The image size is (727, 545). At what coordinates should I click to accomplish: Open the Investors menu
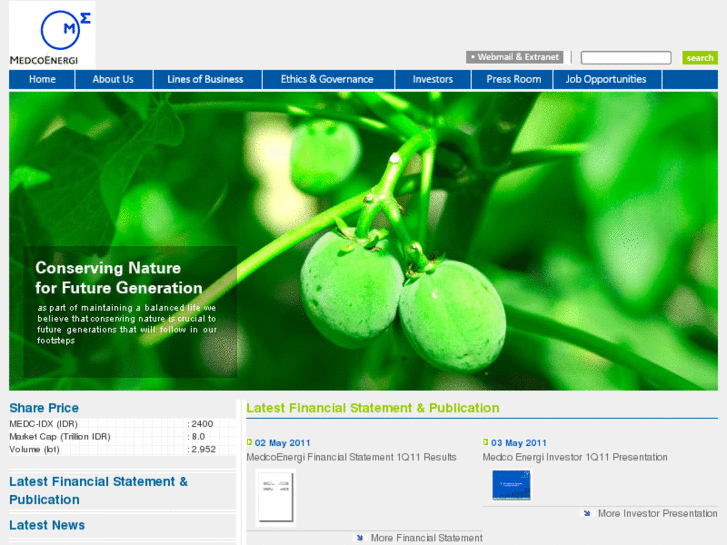click(x=433, y=79)
